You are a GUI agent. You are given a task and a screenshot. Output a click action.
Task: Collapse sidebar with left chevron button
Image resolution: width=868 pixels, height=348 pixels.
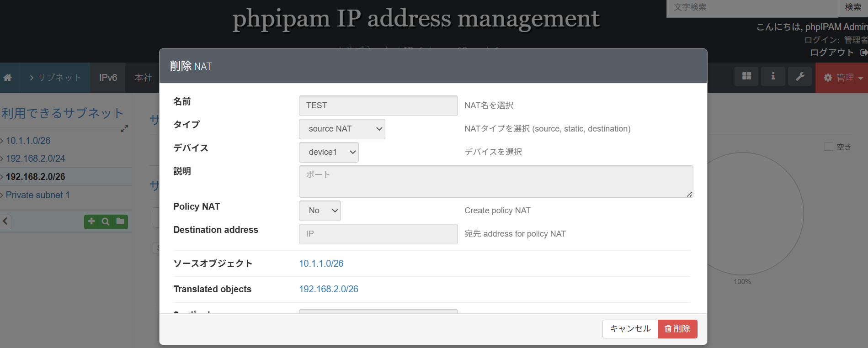pos(5,222)
